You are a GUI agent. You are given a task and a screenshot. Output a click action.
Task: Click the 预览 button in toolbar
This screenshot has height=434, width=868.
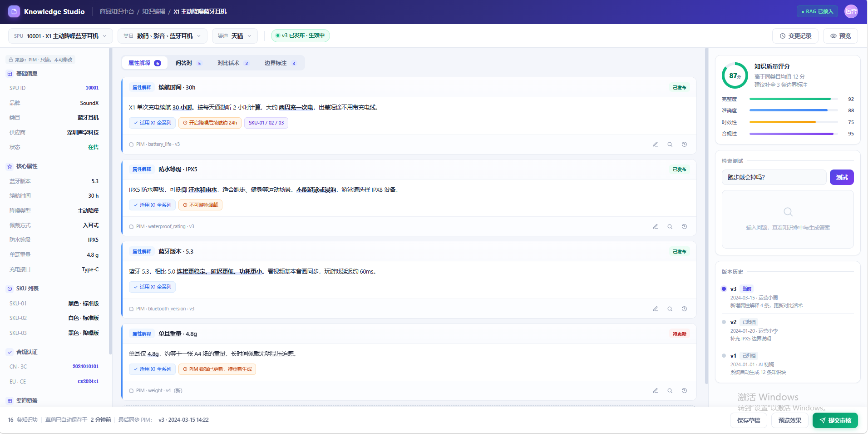[x=840, y=36]
